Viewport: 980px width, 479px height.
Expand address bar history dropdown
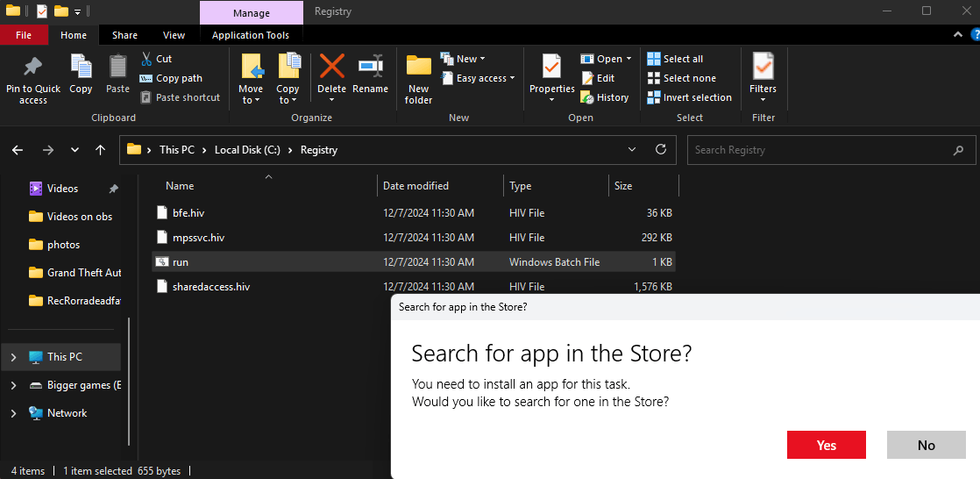pyautogui.click(x=633, y=150)
